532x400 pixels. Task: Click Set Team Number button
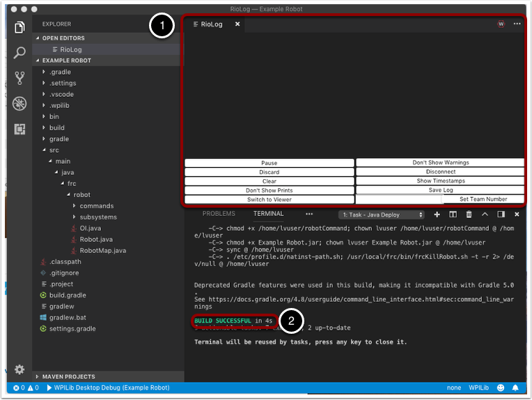(x=483, y=199)
